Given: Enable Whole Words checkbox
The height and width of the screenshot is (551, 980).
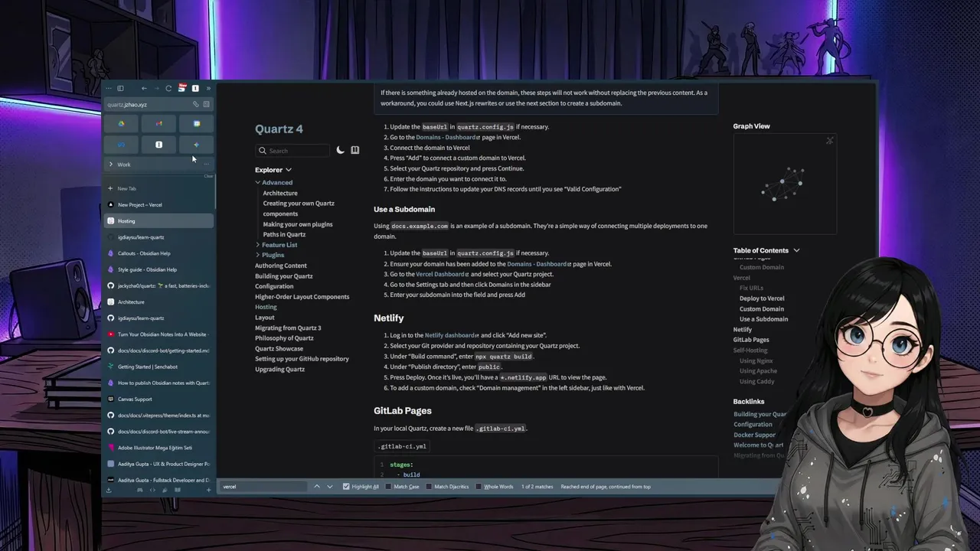Looking at the screenshot, I should pos(479,487).
